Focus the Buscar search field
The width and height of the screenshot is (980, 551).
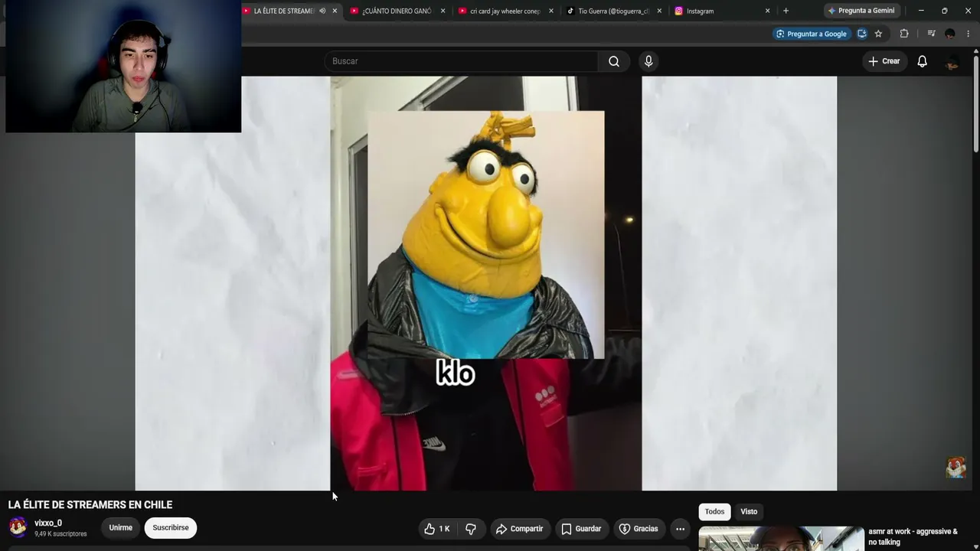point(461,61)
